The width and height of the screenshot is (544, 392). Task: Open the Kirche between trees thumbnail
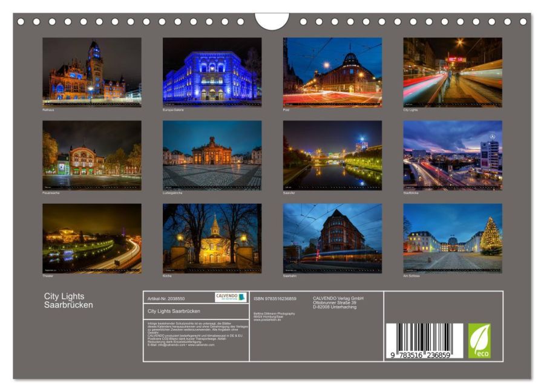pyautogui.click(x=212, y=238)
